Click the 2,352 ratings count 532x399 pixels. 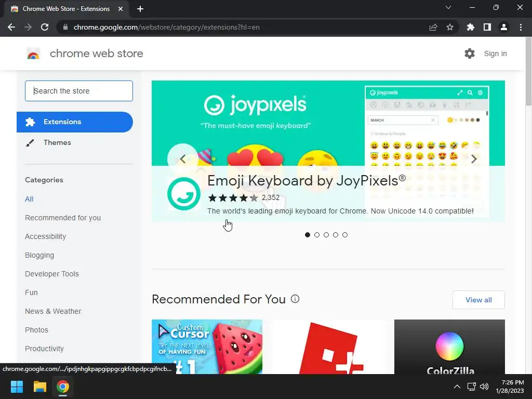271,198
